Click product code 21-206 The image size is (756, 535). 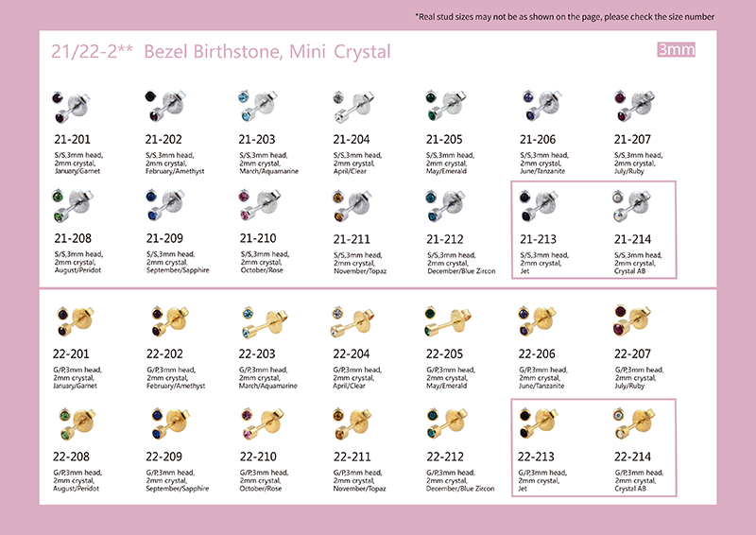tap(538, 139)
